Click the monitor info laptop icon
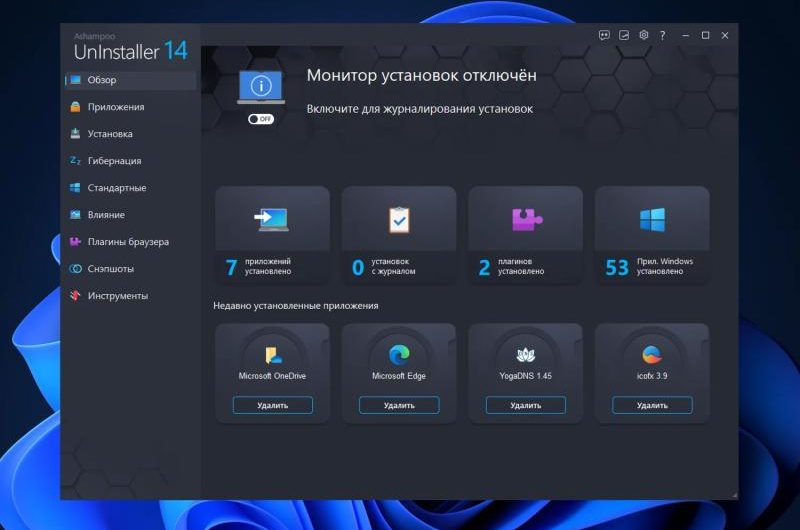800x530 pixels. coord(261,87)
